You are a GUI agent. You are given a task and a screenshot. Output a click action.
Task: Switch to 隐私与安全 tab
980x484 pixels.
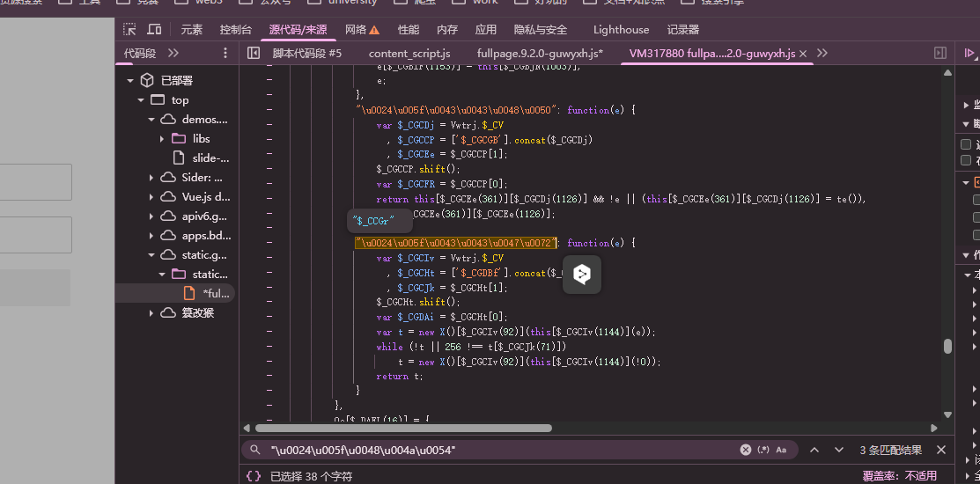541,29
